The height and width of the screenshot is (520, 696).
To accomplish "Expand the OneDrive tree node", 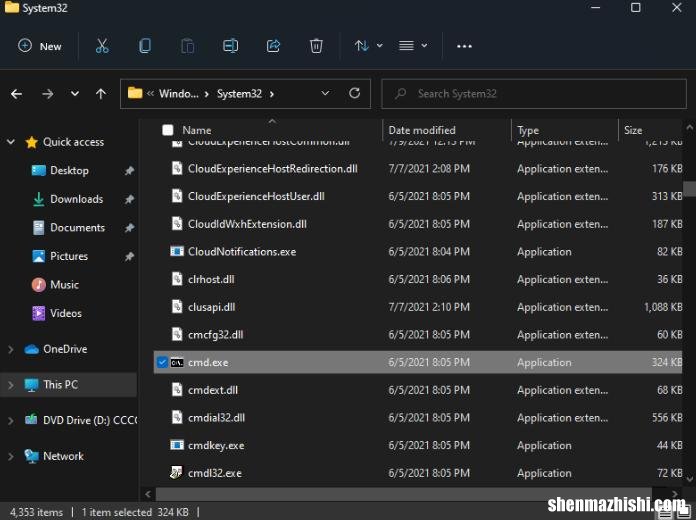I will (11, 349).
